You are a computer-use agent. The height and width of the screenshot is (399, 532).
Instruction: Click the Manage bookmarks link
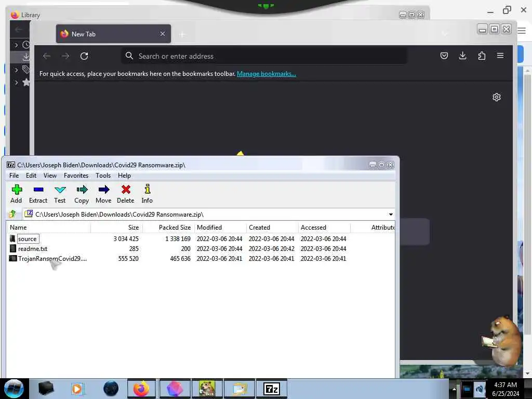267,74
